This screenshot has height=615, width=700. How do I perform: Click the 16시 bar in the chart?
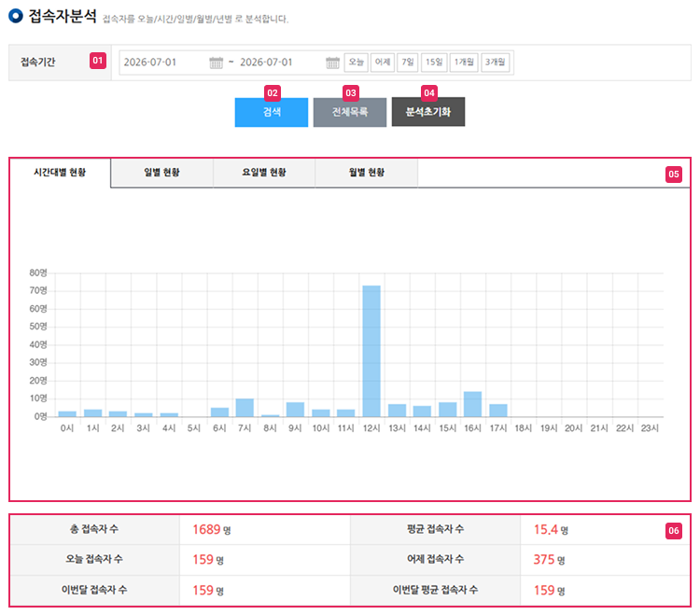pos(473,404)
